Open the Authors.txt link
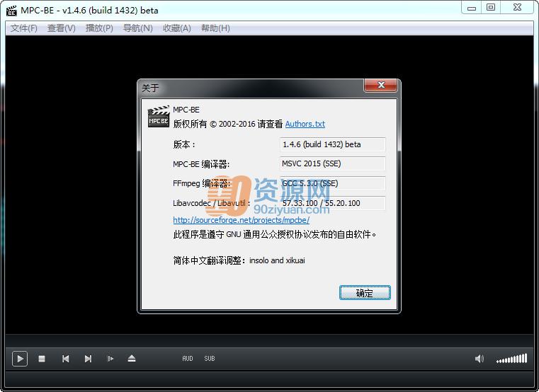The image size is (539, 392). [305, 124]
